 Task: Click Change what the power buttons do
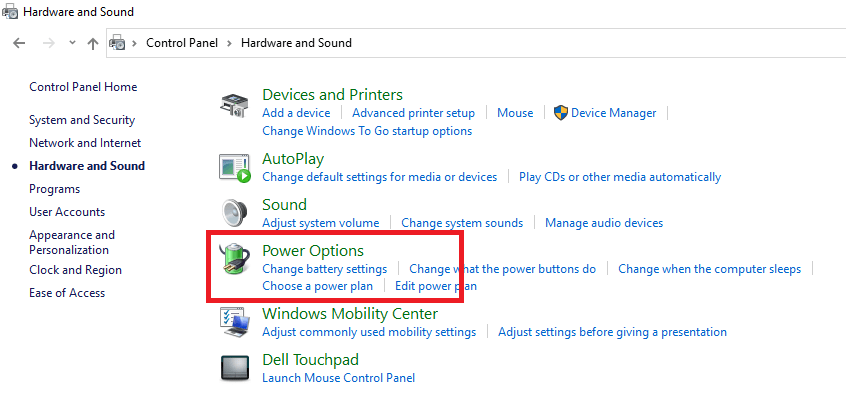pyautogui.click(x=502, y=268)
